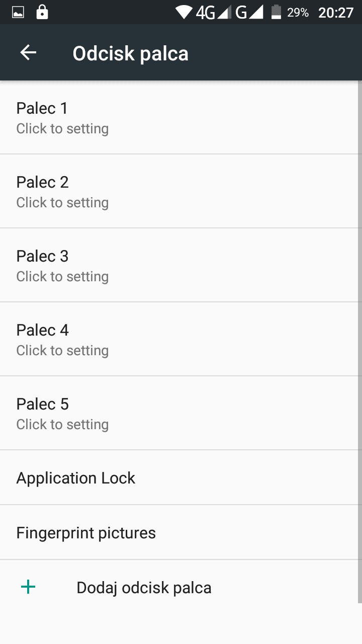This screenshot has width=362, height=644.
Task: Tap the 20:27 clock in status bar
Action: [336, 13]
